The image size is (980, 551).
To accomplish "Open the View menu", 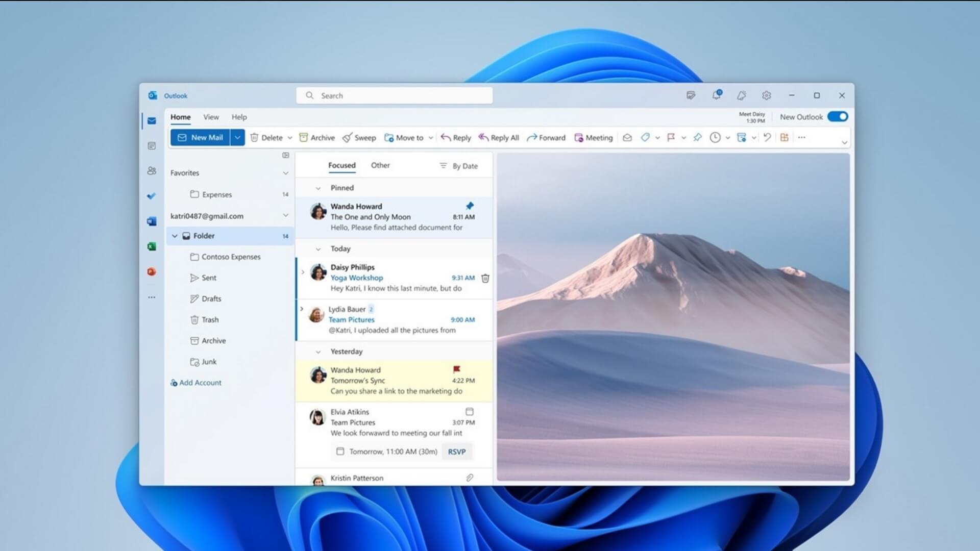I will pos(211,117).
